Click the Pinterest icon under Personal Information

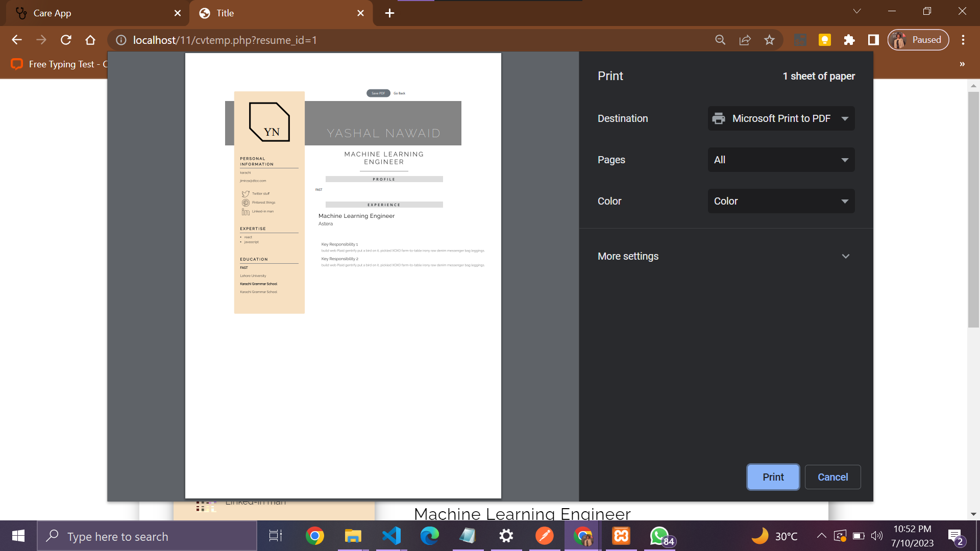[x=247, y=203]
